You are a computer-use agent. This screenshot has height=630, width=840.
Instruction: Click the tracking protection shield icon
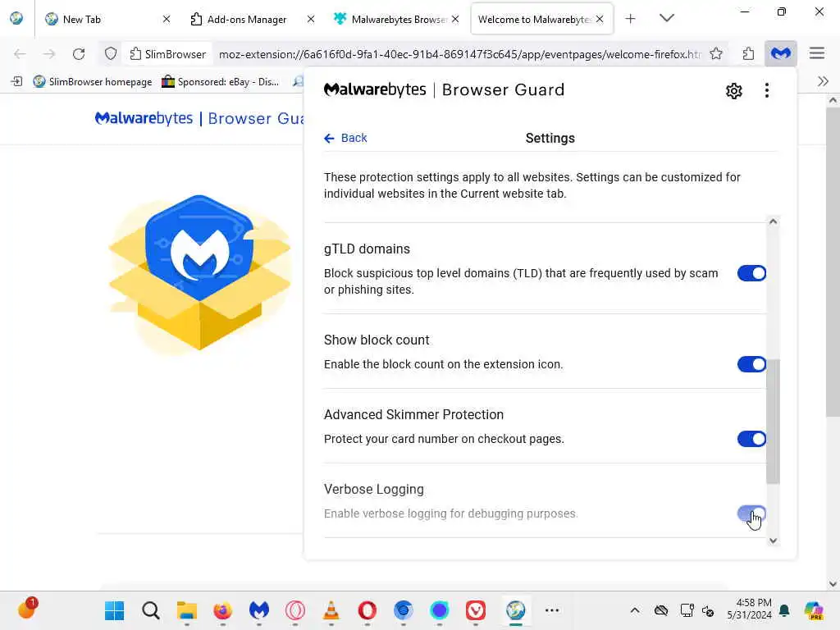tap(111, 54)
